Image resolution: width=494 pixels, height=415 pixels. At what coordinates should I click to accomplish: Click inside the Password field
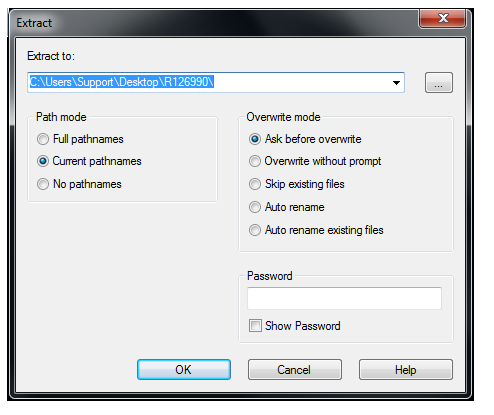344,298
